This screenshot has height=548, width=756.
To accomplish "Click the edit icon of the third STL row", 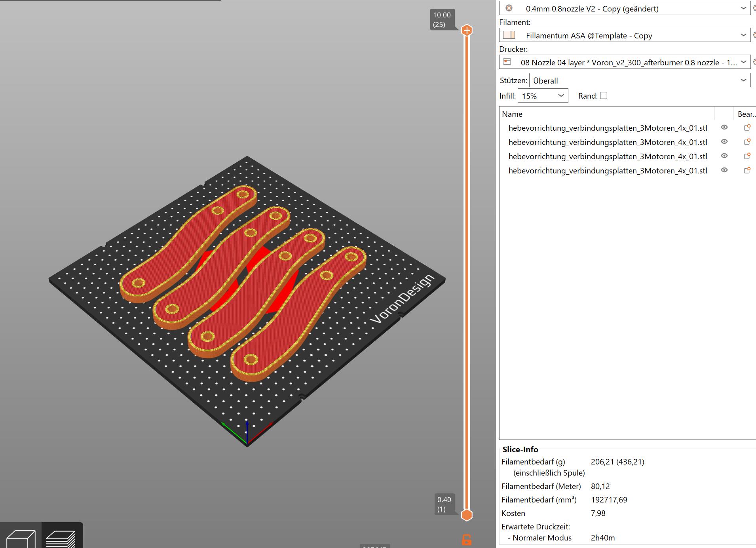I will 747,156.
